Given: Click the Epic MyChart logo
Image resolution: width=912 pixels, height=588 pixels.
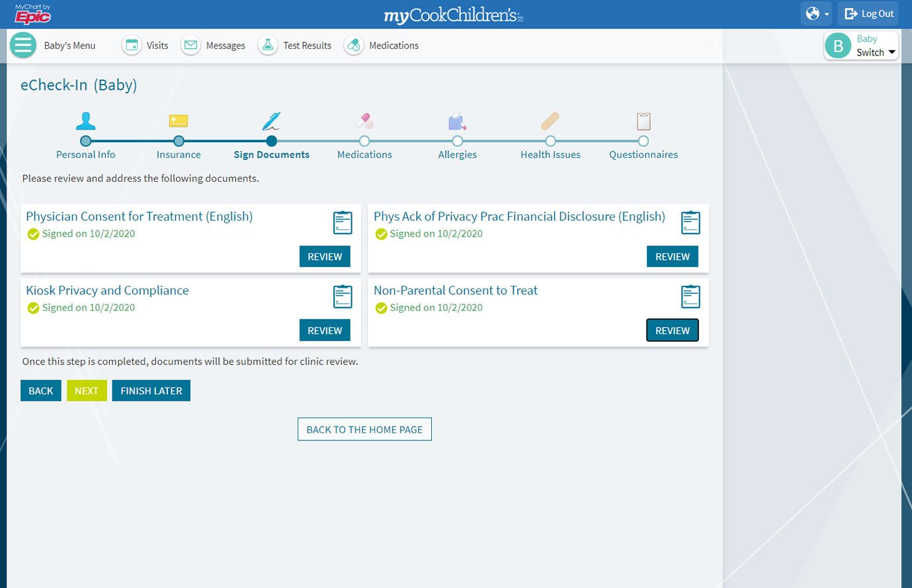Looking at the screenshot, I should click(33, 14).
